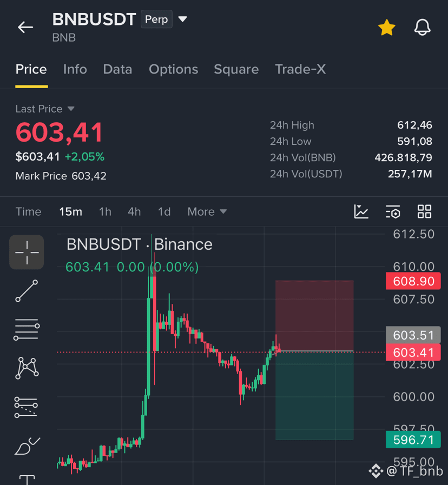Click the BNBUSDT · Binance chart title
448x485 pixels.
[139, 244]
